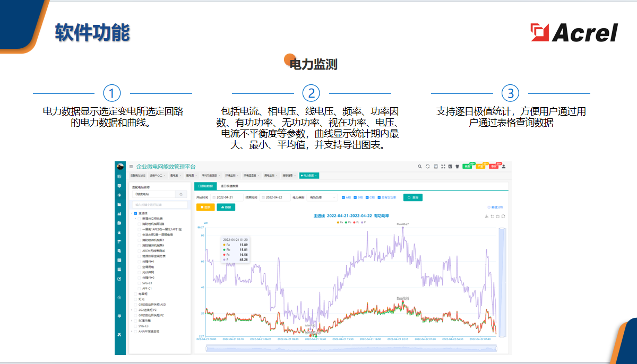637x364 pixels.
Task: Open the 报警信息 page tab
Action: (x=290, y=176)
